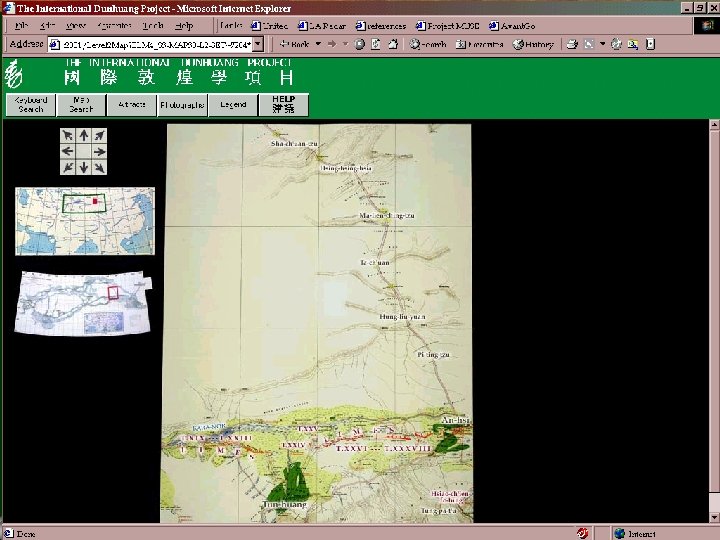Click the T.XXXV site label on the map

pyautogui.click(x=308, y=429)
